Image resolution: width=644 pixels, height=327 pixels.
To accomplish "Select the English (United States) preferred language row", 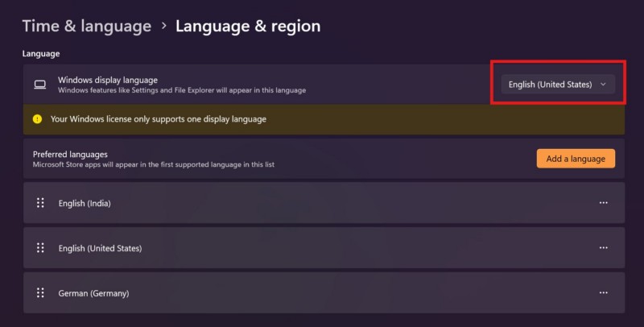I will click(x=322, y=248).
